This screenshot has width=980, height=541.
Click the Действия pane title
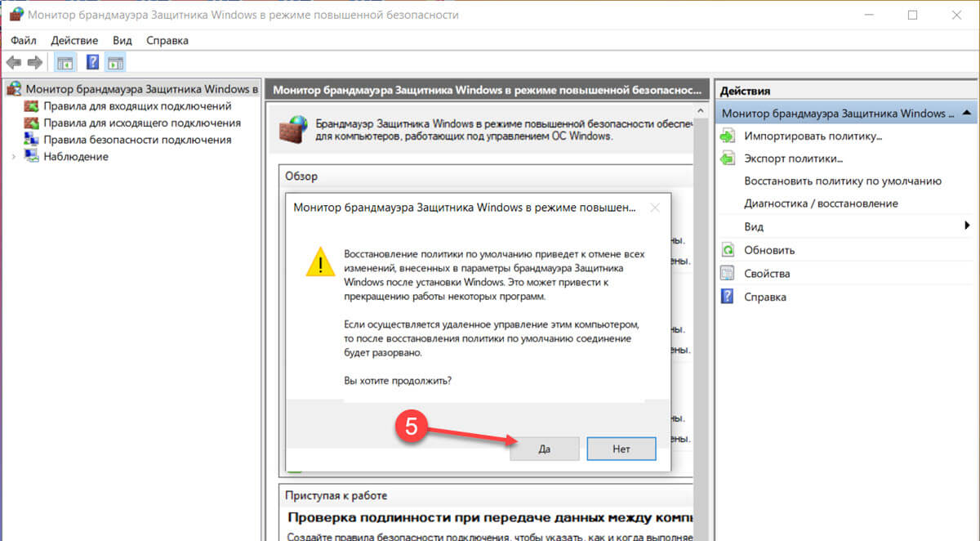745,91
